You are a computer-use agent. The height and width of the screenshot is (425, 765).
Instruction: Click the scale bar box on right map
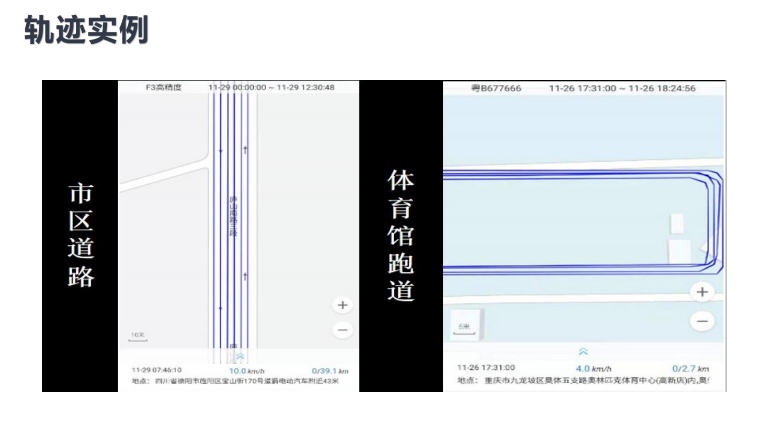(466, 323)
